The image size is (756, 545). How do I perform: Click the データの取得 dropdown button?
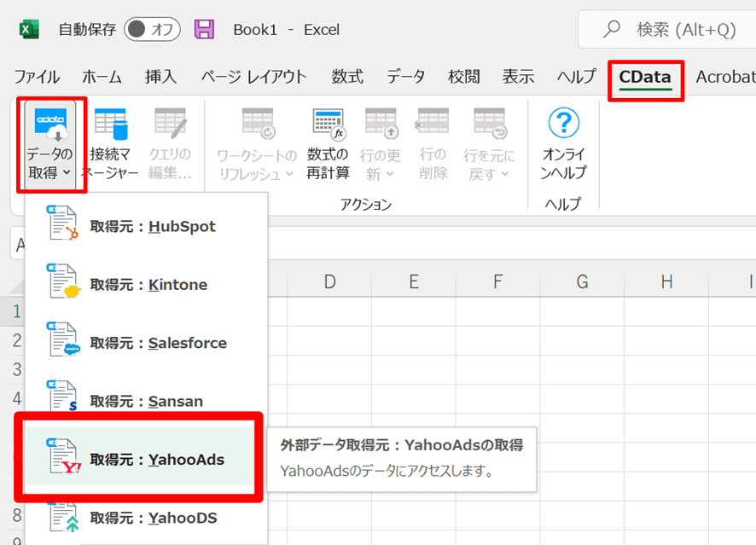[50, 144]
